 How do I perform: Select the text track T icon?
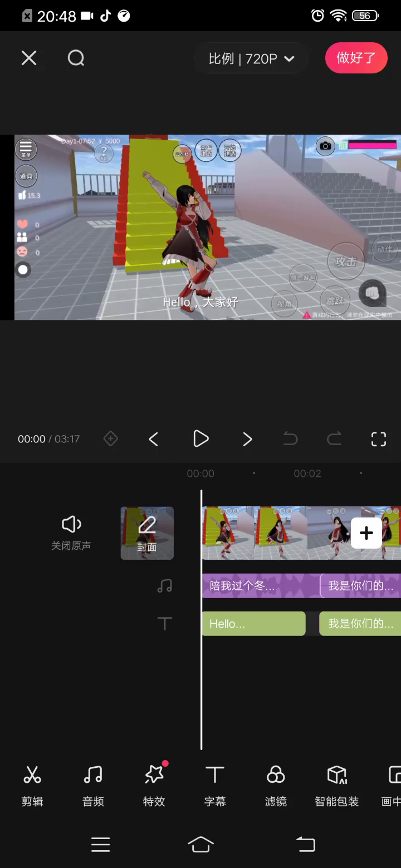[165, 623]
